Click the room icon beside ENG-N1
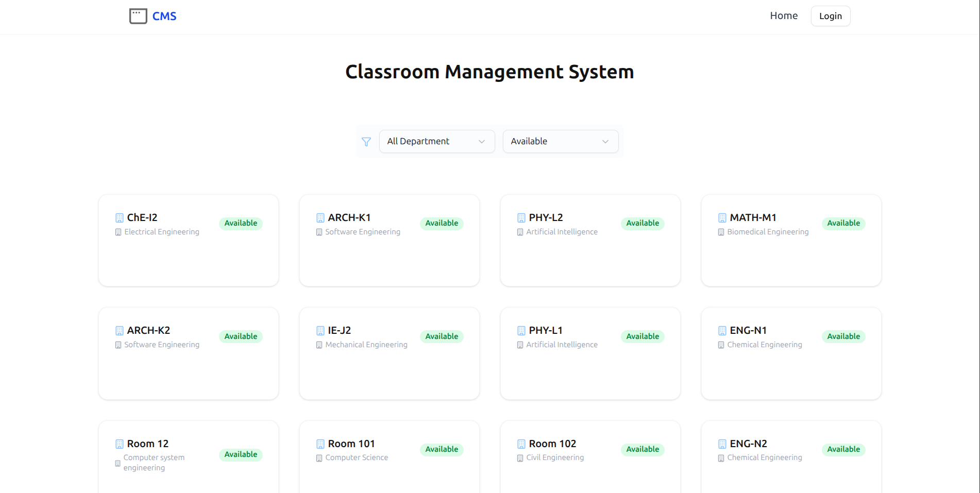 (x=722, y=331)
